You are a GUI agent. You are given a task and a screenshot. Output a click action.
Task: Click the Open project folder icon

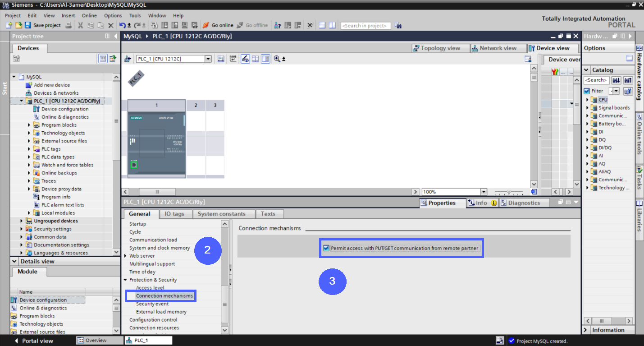18,25
